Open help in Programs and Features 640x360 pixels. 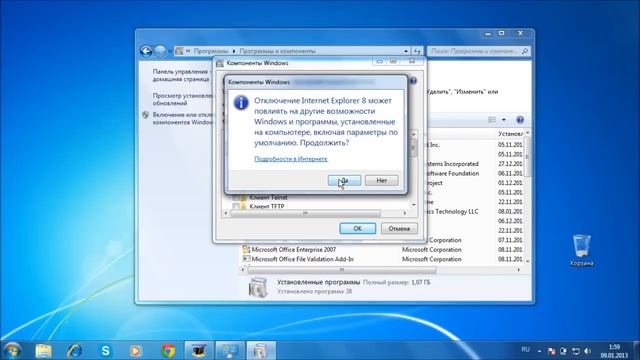(x=520, y=120)
